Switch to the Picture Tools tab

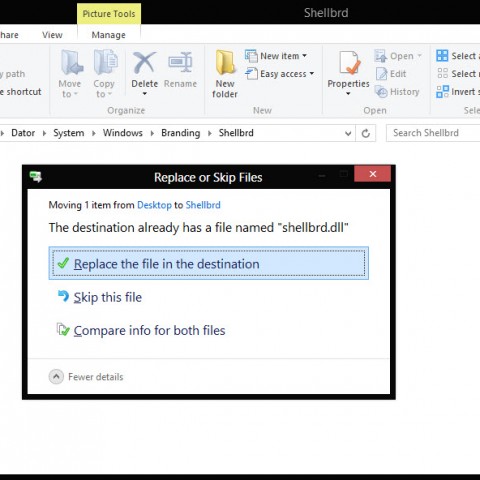click(x=109, y=14)
